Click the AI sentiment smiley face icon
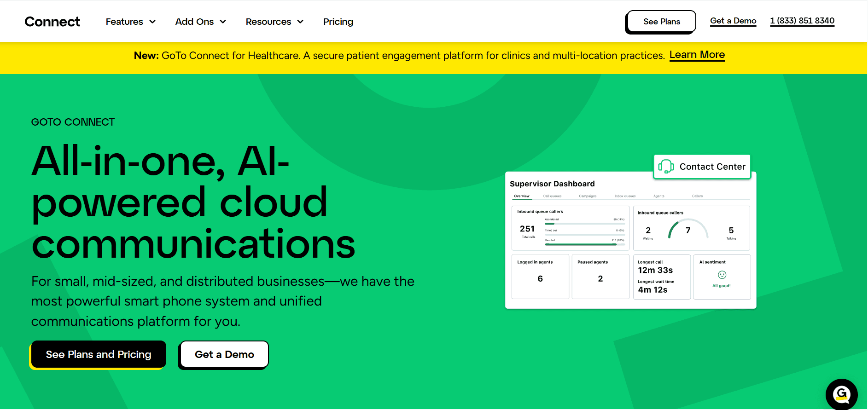Image resolution: width=868 pixels, height=410 pixels. [722, 275]
